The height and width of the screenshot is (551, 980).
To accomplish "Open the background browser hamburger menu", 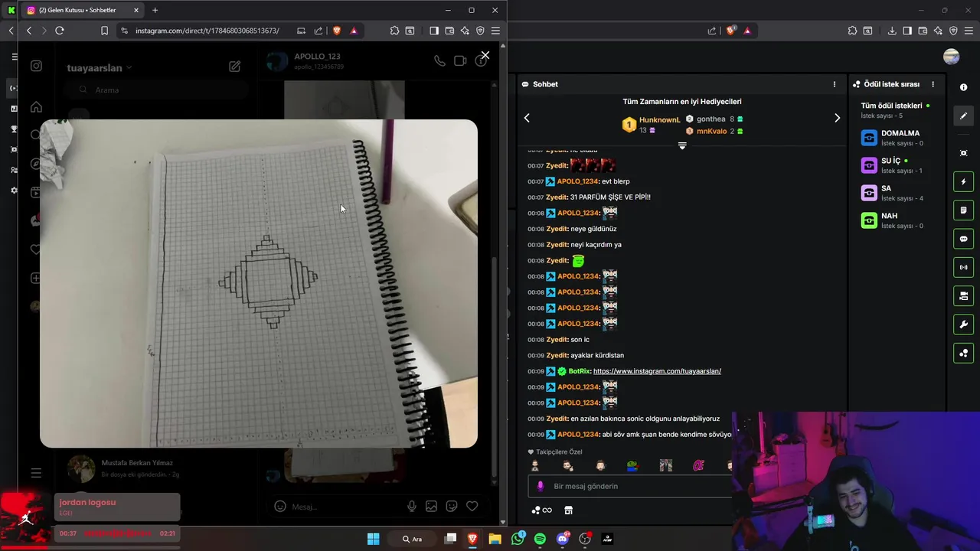I will [969, 31].
